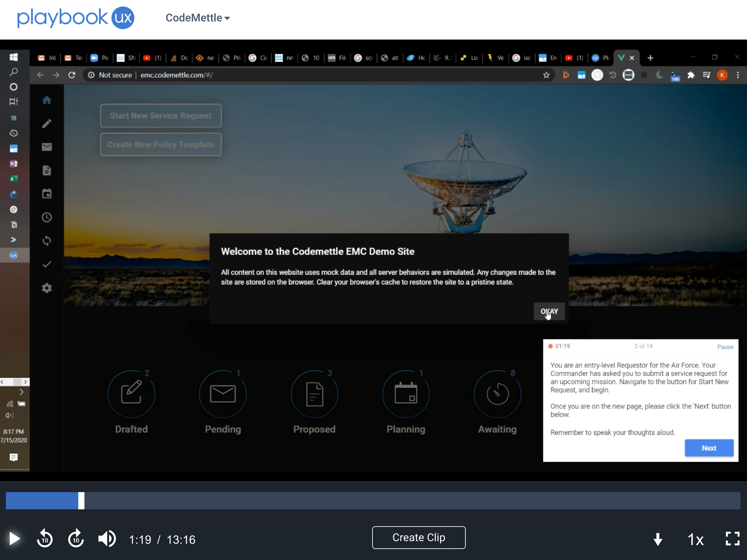Image resolution: width=747 pixels, height=560 pixels.
Task: Select the Pending status circle
Action: pyautogui.click(x=223, y=394)
